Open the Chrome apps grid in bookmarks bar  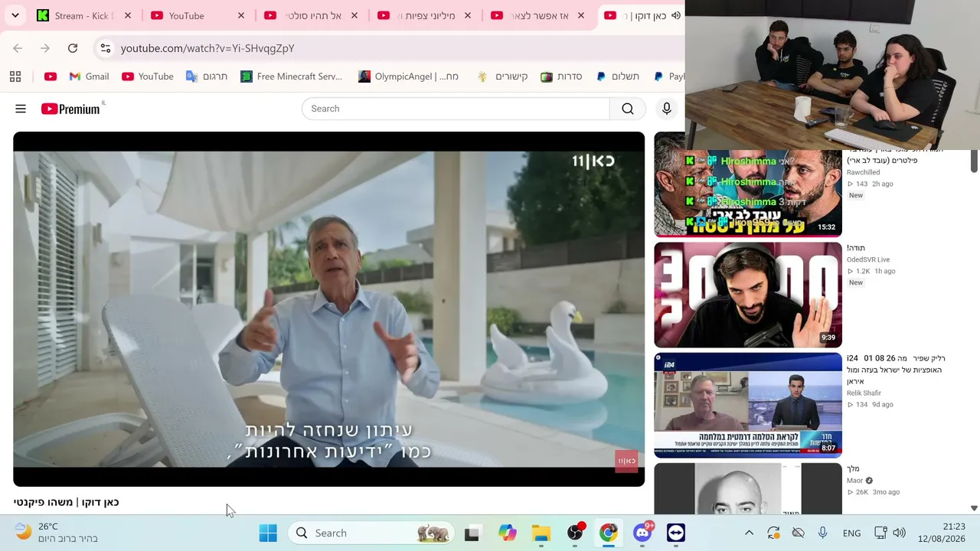15,77
